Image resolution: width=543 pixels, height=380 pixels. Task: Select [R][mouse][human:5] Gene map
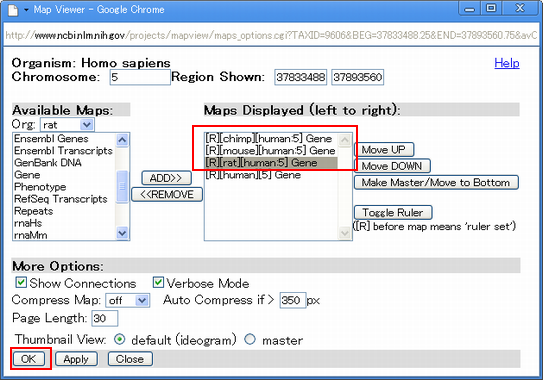click(x=270, y=151)
